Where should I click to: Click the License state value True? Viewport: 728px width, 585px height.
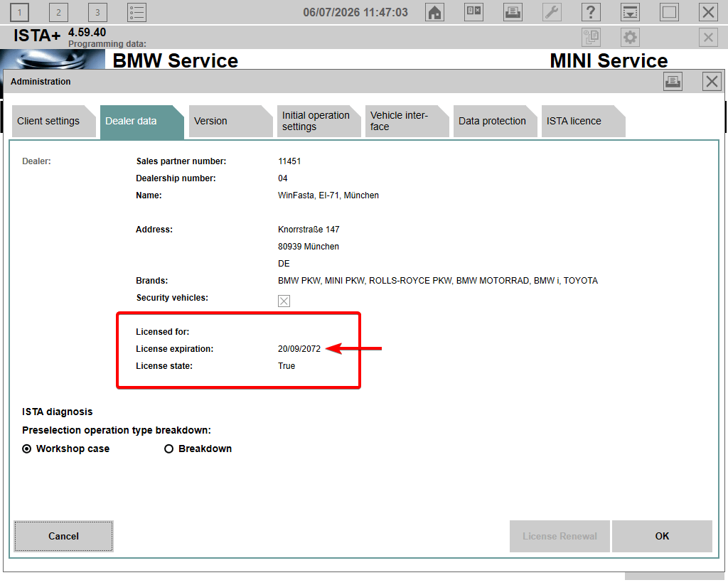pos(286,366)
